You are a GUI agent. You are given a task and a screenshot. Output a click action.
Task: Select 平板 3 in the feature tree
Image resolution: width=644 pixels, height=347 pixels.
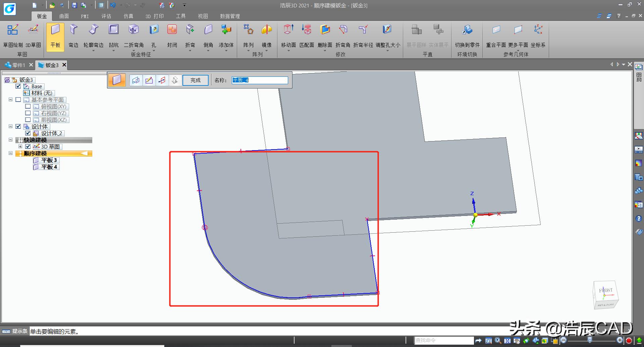coord(49,160)
